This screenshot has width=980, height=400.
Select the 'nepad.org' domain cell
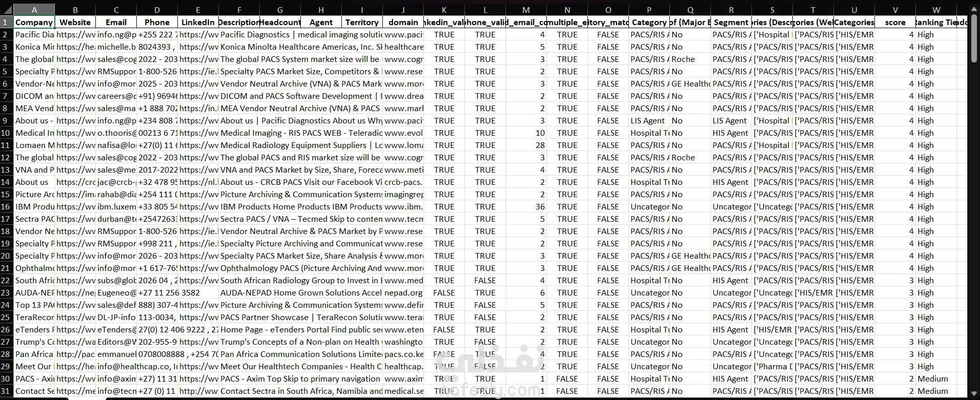pyautogui.click(x=403, y=292)
